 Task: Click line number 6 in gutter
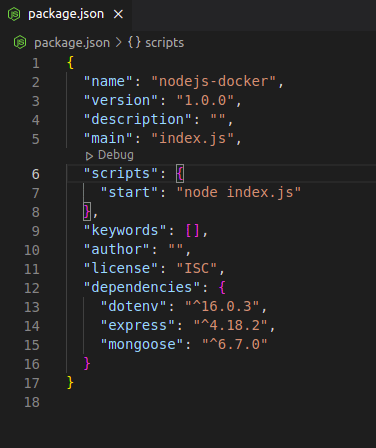[x=36, y=174]
